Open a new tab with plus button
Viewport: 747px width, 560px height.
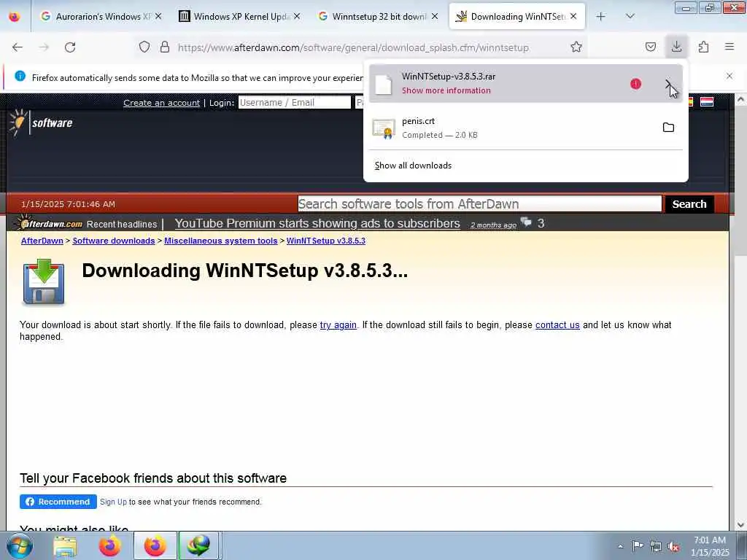tap(601, 17)
